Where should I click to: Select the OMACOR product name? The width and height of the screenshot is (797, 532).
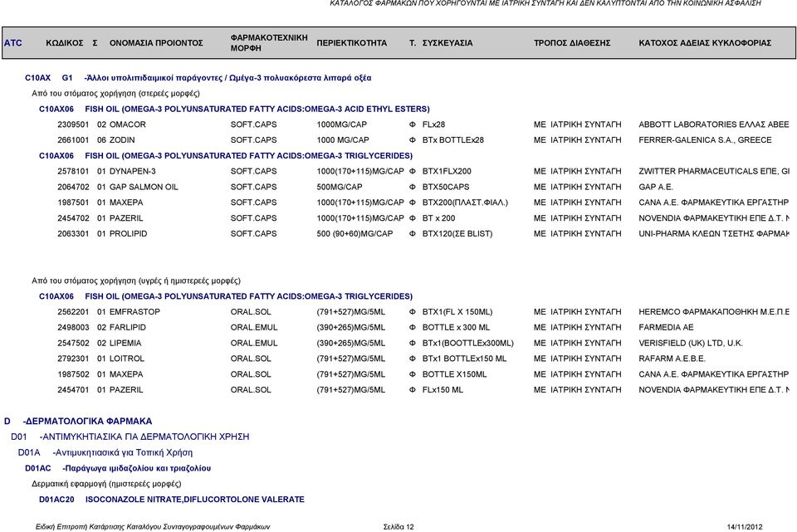coord(128,124)
